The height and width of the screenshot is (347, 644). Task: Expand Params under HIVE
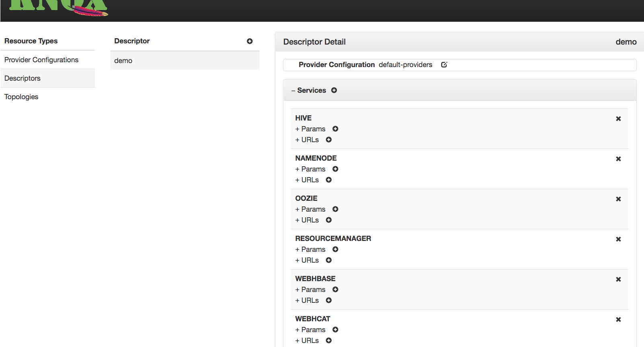[x=310, y=129]
